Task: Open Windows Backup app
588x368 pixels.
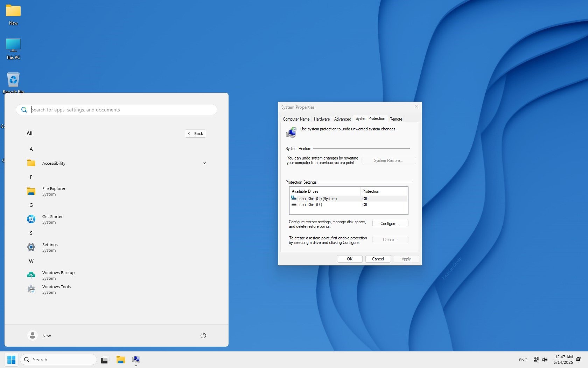Action: coord(58,275)
